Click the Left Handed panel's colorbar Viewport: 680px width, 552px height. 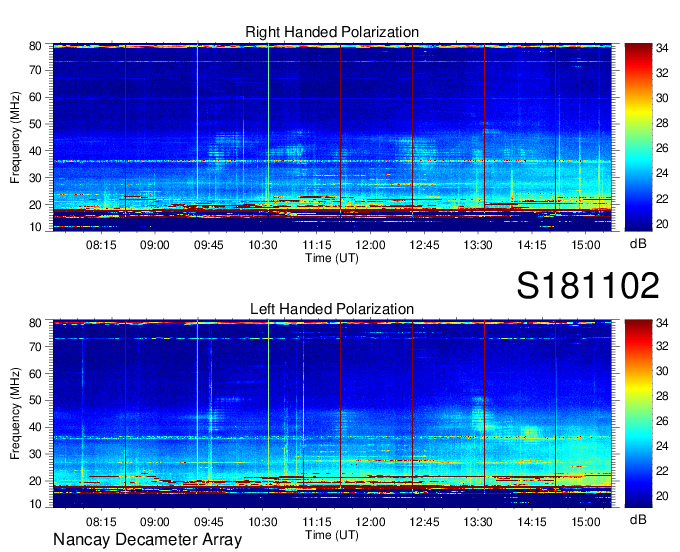(x=638, y=414)
